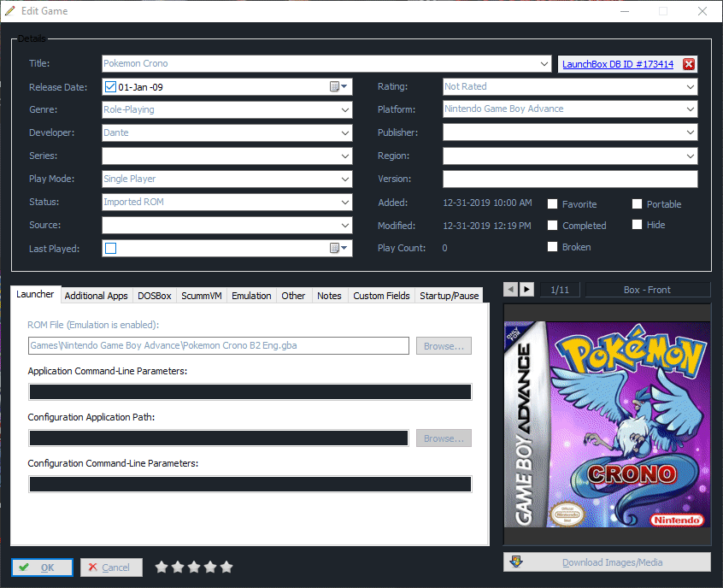Click Download Images/Media button

(607, 562)
